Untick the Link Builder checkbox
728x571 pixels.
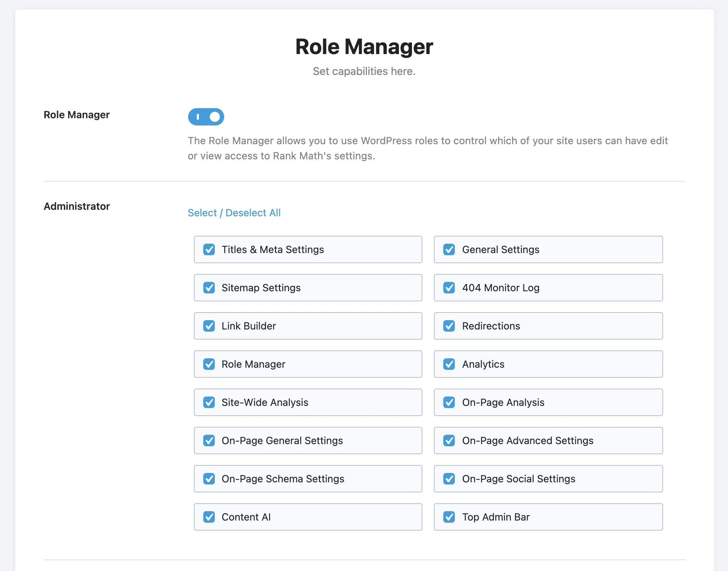(209, 326)
